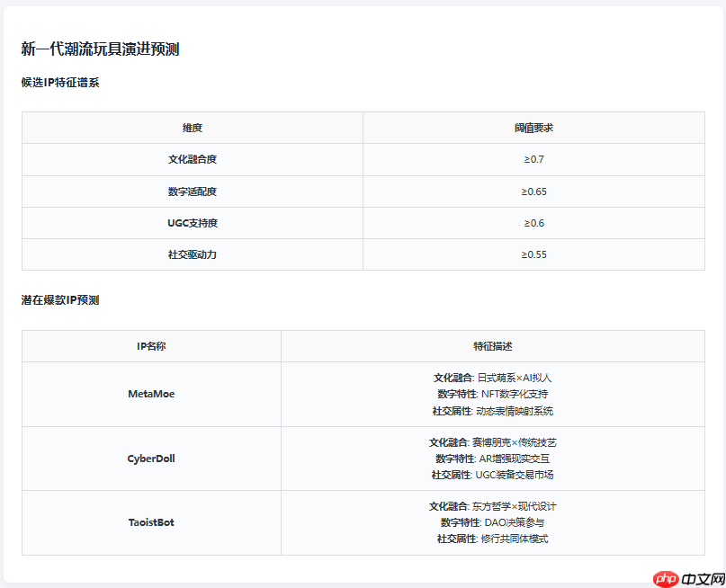The height and width of the screenshot is (588, 726).
Task: Select the ≥0.55 threshold value
Action: tap(533, 254)
